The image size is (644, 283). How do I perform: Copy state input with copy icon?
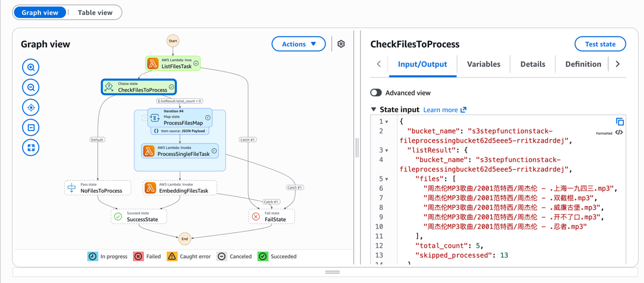(620, 122)
